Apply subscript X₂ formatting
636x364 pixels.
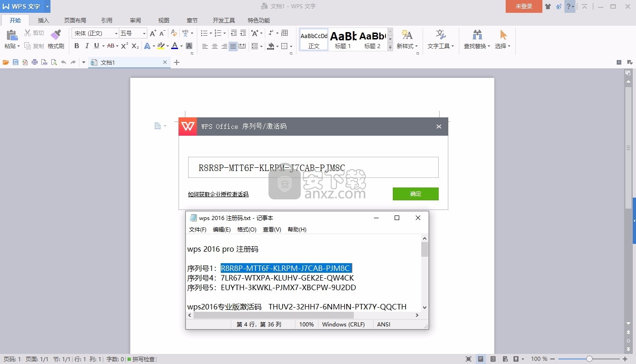pyautogui.click(x=135, y=46)
